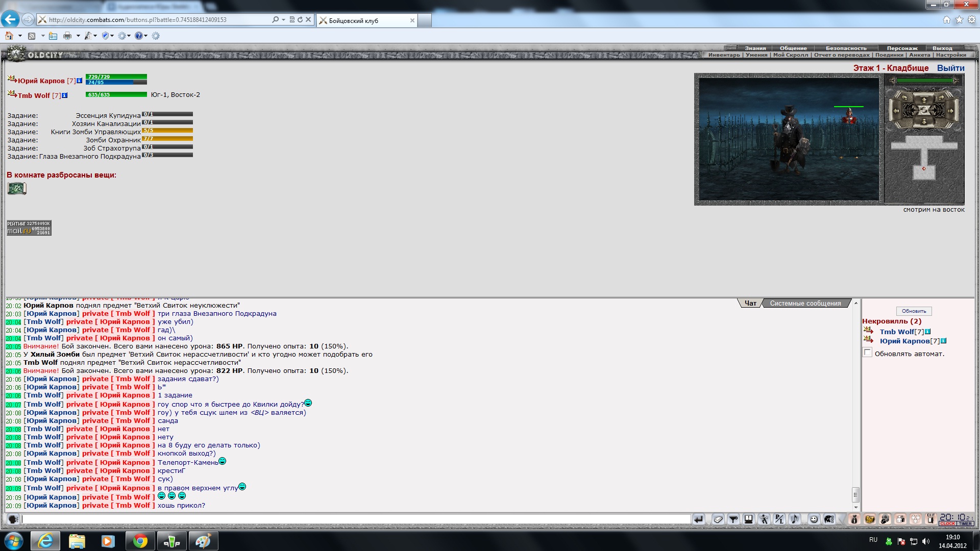
Task: Open the Знания menu
Action: [x=755, y=48]
